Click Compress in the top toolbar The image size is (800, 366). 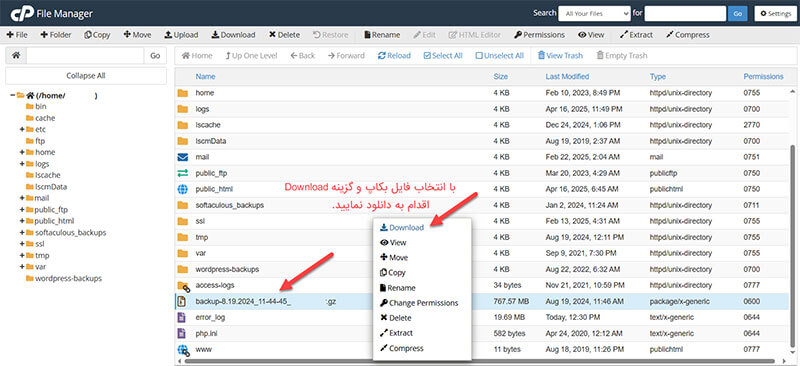[688, 35]
